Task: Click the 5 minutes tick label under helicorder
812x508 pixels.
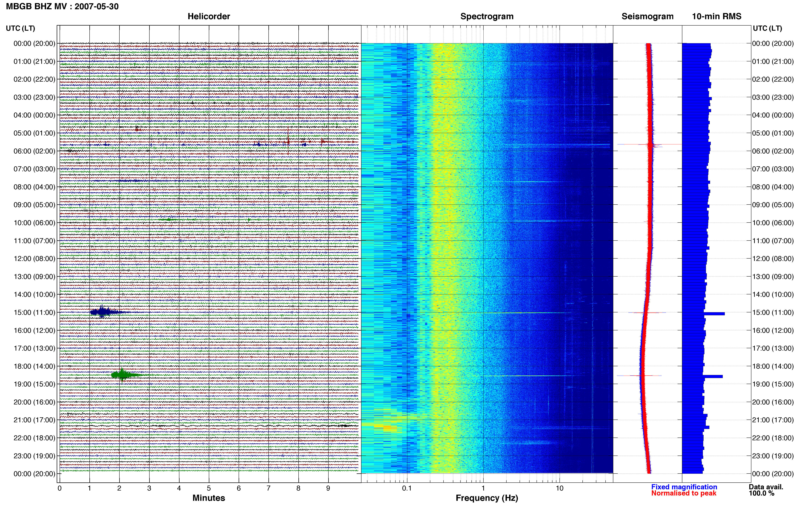Action: pyautogui.click(x=209, y=488)
